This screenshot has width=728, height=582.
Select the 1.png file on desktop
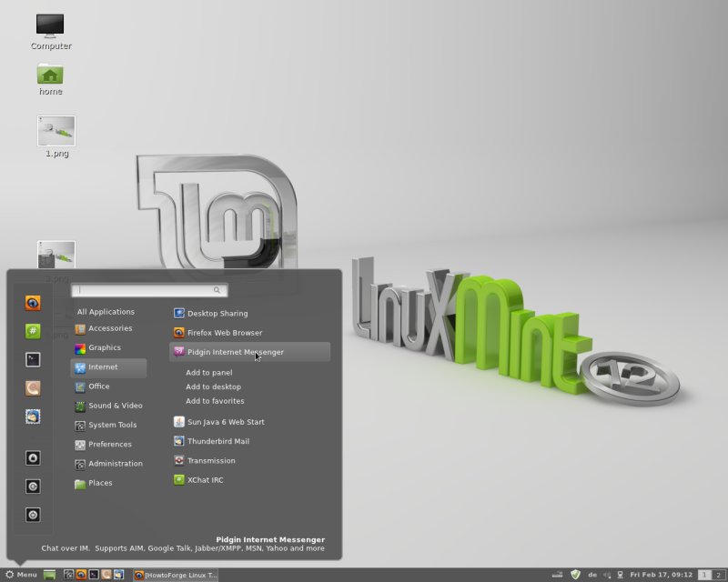point(56,136)
